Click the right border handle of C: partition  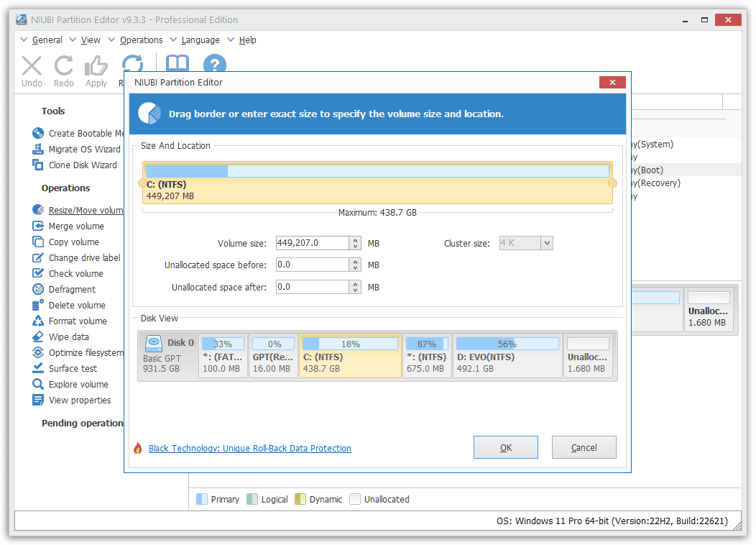(613, 183)
